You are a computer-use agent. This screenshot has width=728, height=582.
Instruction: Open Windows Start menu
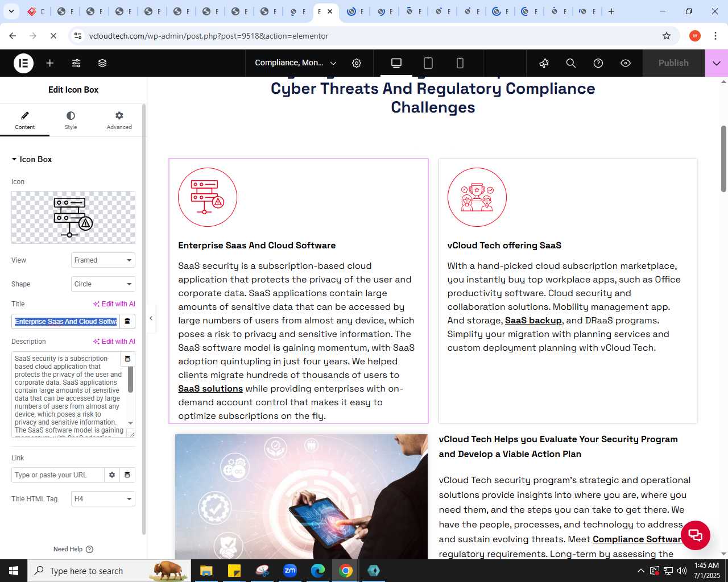point(14,571)
